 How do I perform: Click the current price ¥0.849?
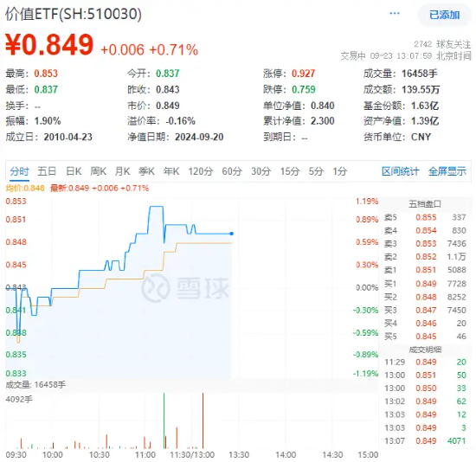pyautogui.click(x=49, y=45)
